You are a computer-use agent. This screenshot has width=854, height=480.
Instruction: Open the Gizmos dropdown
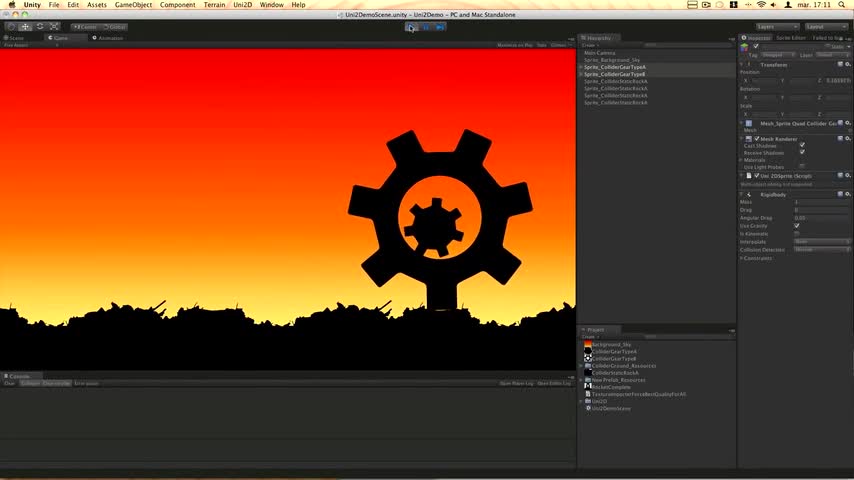(560, 45)
